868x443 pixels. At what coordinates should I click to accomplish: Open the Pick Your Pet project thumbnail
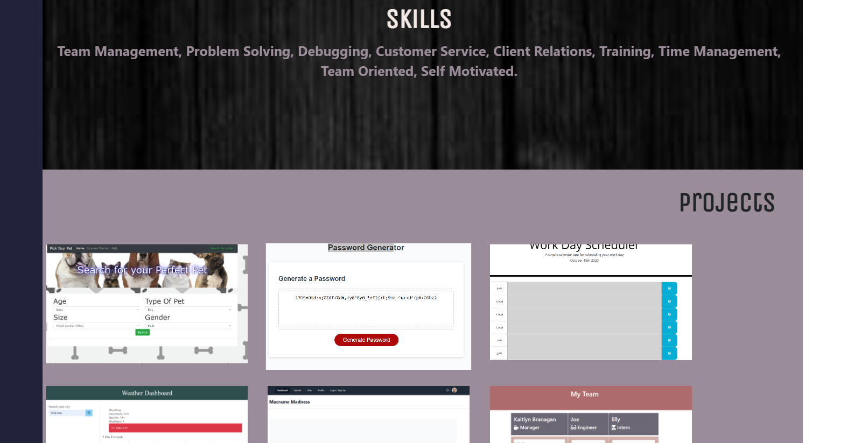pyautogui.click(x=146, y=304)
